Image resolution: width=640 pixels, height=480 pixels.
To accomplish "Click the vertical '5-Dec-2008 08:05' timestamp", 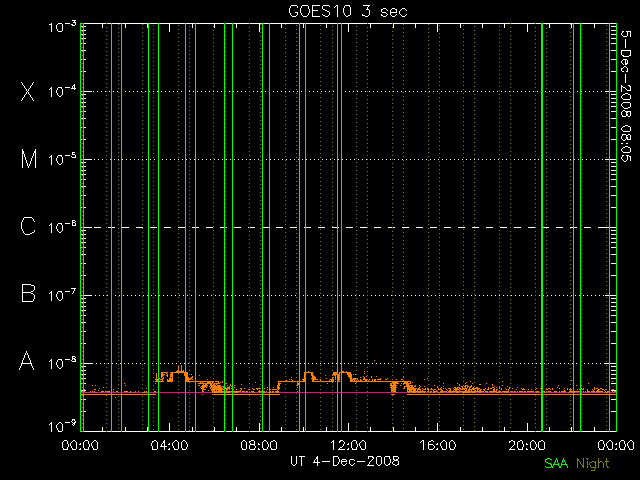I will [626, 96].
